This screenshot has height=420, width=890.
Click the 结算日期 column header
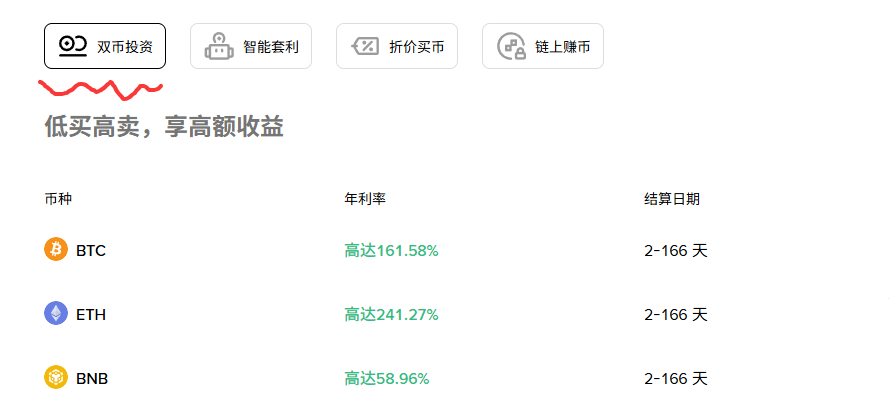coord(671,199)
